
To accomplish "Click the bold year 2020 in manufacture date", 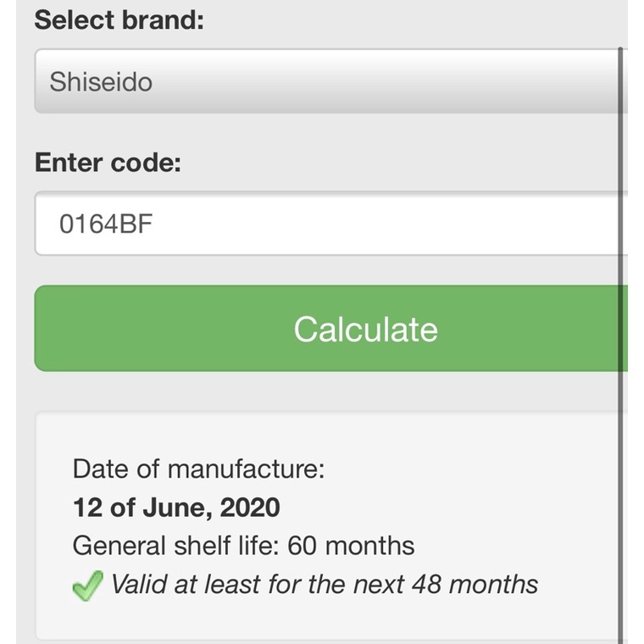I will tap(250, 508).
